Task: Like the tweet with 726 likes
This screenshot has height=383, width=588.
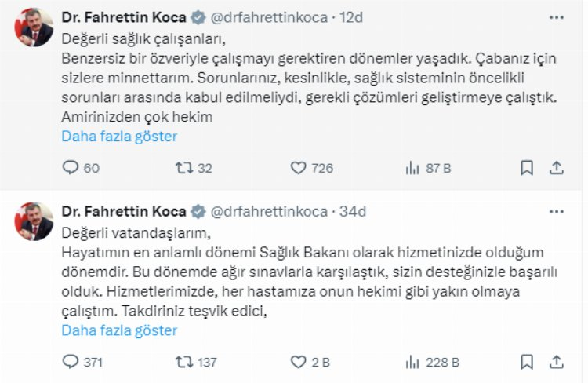Action: click(298, 168)
